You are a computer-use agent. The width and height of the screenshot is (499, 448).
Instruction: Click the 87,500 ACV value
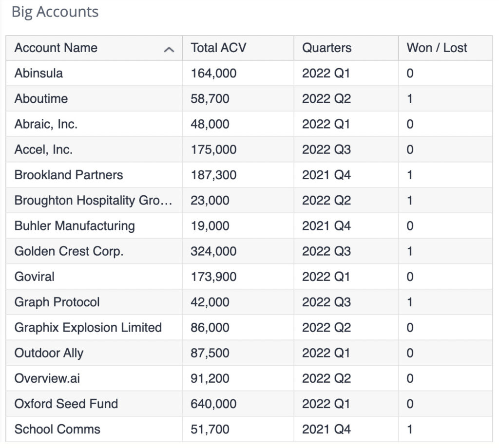pos(210,353)
